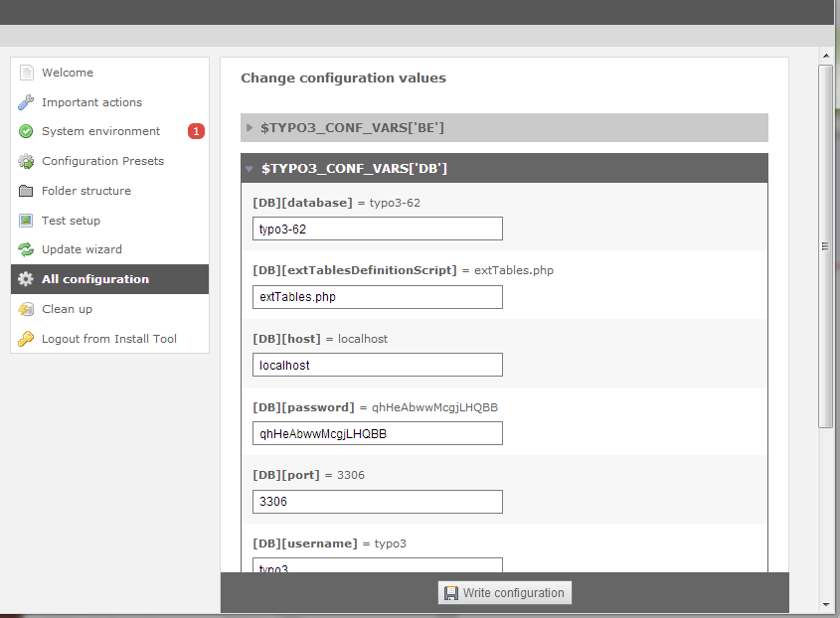This screenshot has width=840, height=618.
Task: Select All configuration menu item
Action: tap(109, 279)
